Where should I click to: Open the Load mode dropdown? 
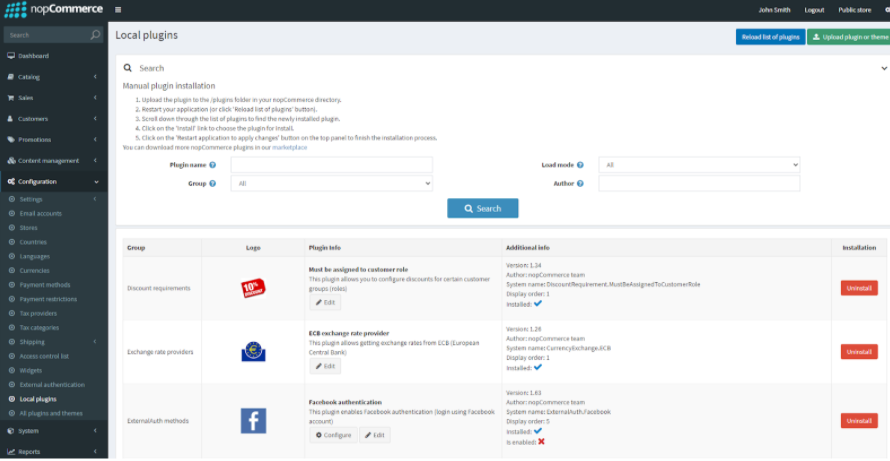699,165
